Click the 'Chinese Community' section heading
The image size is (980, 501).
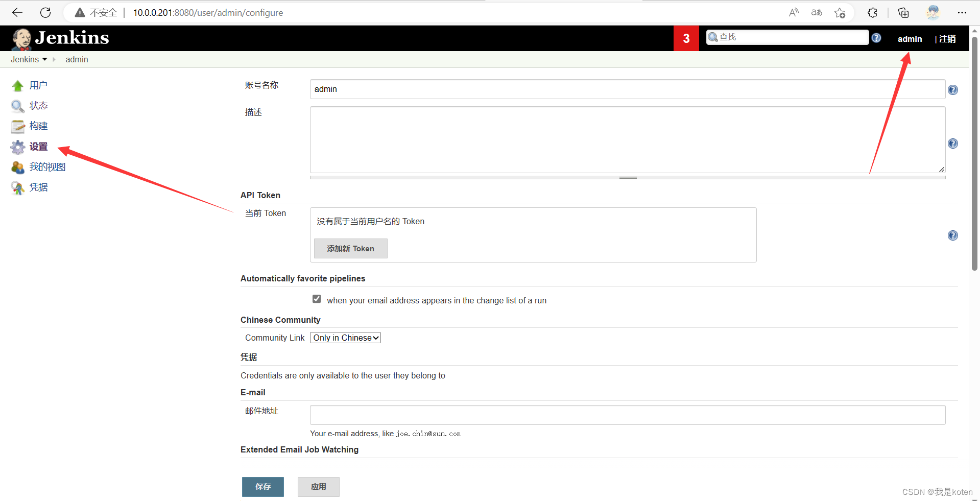click(x=280, y=320)
